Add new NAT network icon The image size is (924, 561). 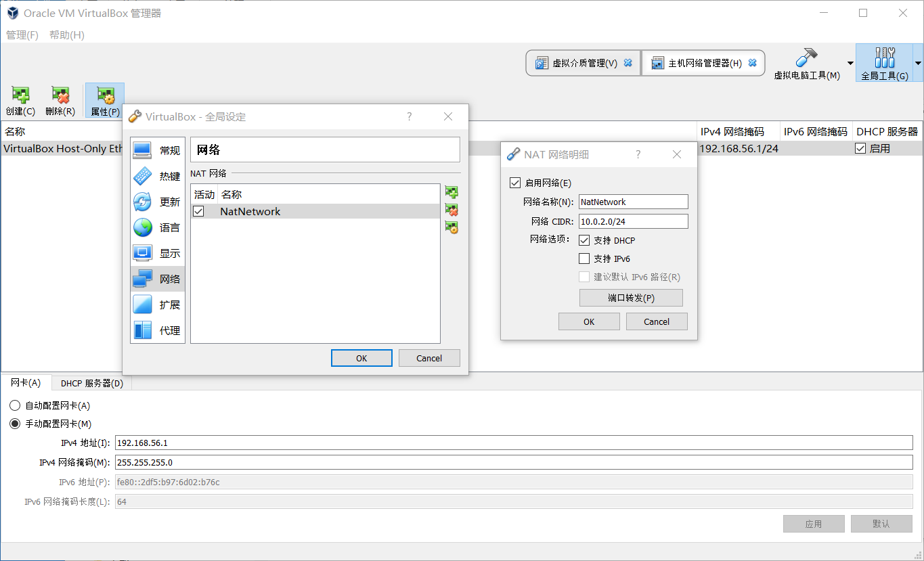(452, 192)
